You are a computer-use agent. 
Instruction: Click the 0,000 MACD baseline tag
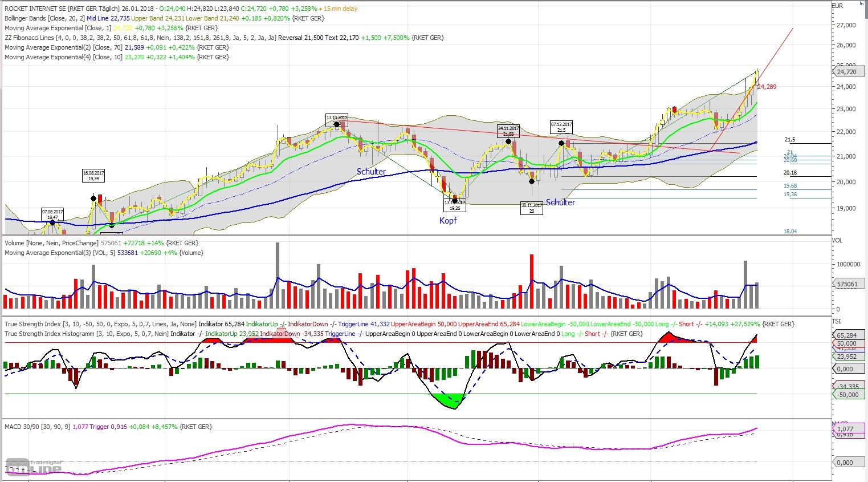[x=849, y=462]
